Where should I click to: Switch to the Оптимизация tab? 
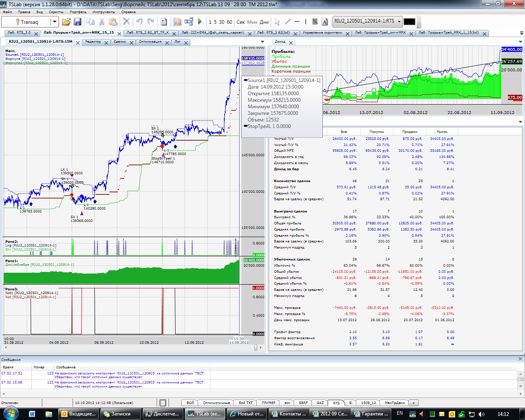tap(150, 42)
